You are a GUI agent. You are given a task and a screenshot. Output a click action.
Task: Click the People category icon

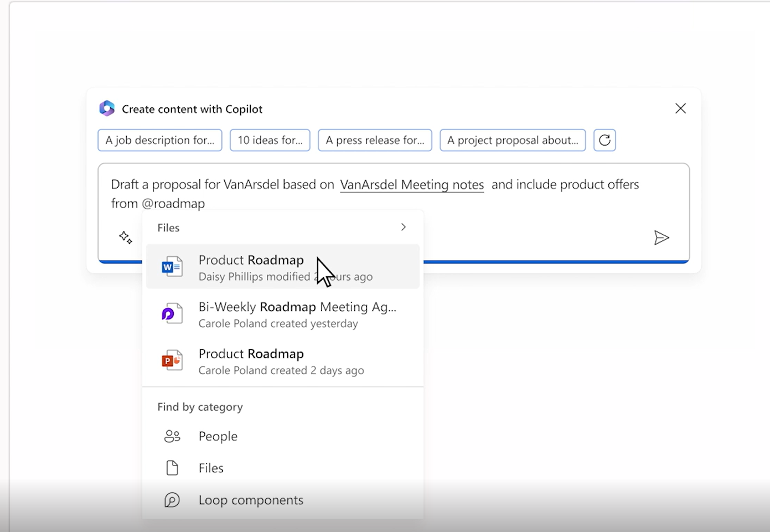(172, 436)
